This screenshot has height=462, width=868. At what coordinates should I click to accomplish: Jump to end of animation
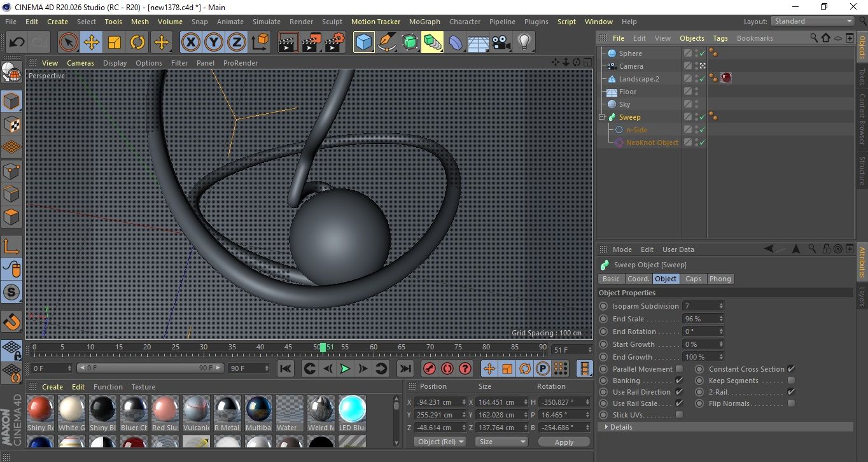405,368
